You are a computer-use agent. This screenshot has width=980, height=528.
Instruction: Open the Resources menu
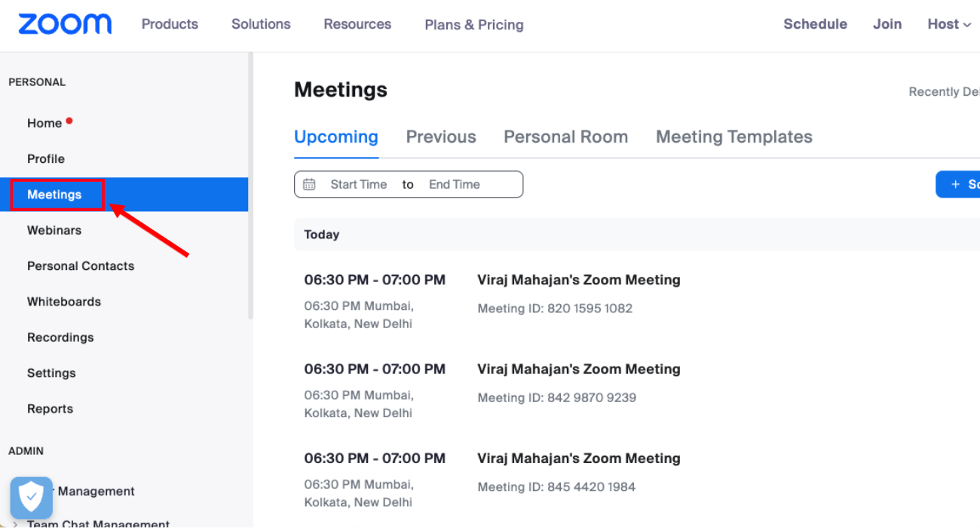pos(357,24)
